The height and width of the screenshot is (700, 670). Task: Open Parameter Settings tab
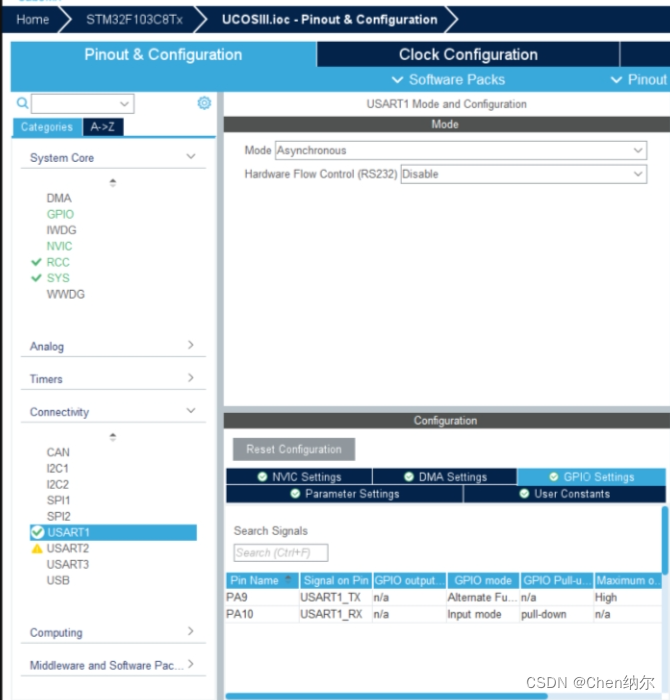(x=345, y=494)
